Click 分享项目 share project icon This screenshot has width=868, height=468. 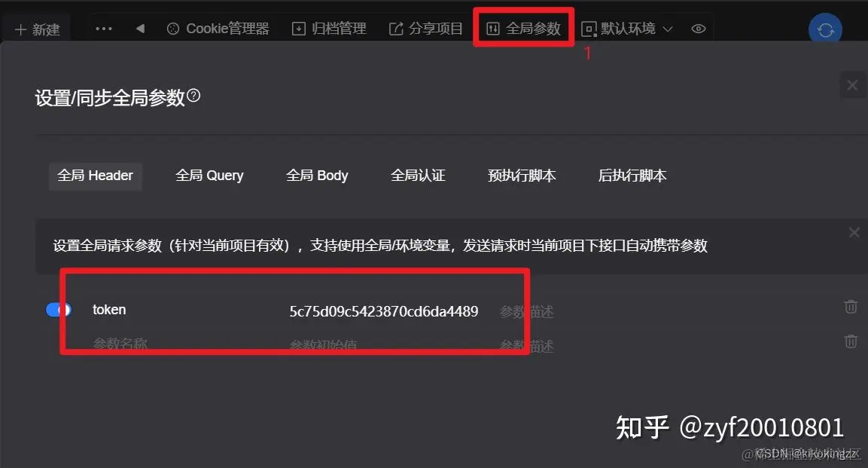(x=396, y=29)
